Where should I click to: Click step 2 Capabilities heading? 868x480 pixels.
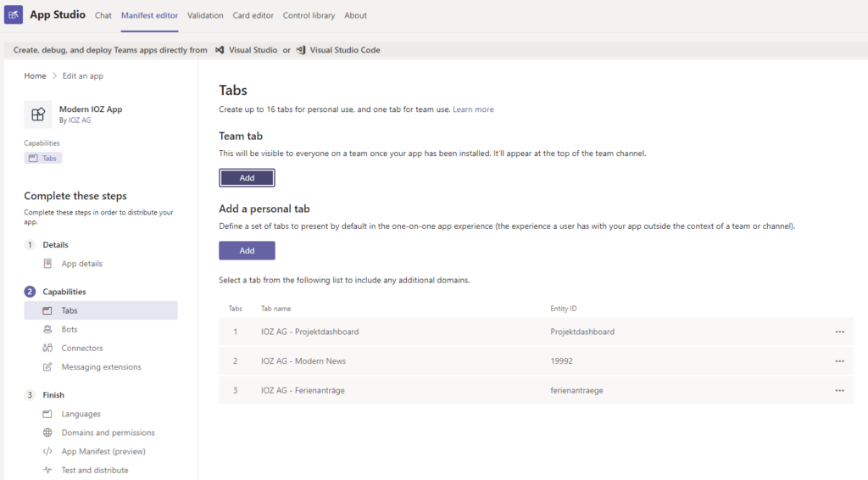64,292
